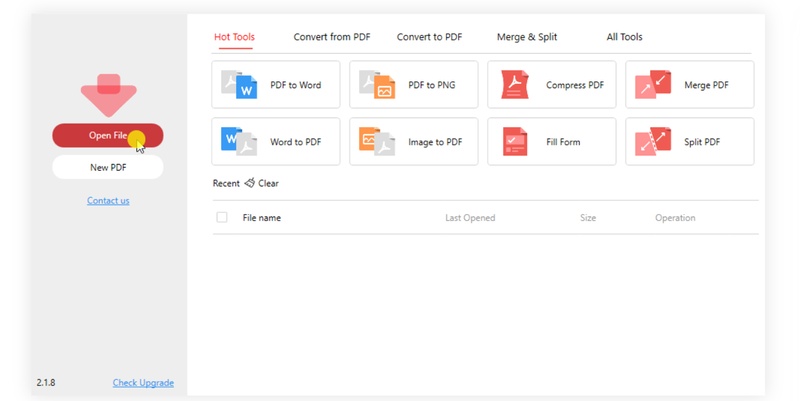Click the Last Opened column header
This screenshot has height=401, width=800.
[470, 218]
